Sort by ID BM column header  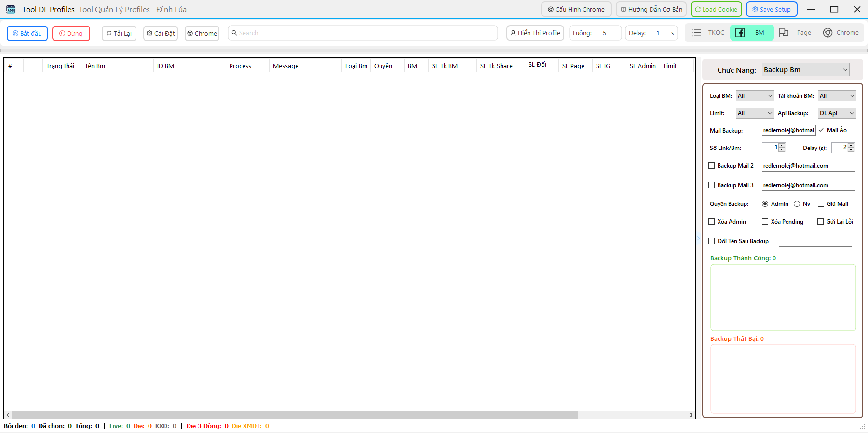coord(190,66)
